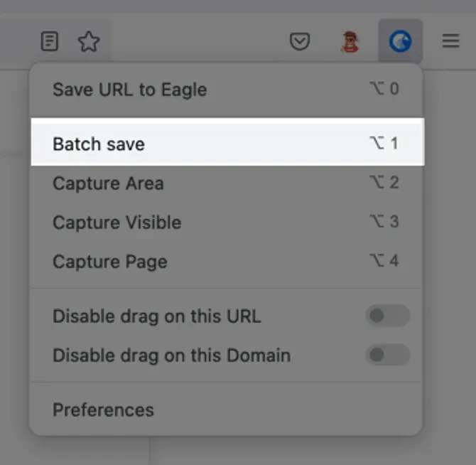Click the Option 2 shortcut hint
Screen dimensions: 476x465
pyautogui.click(x=384, y=182)
